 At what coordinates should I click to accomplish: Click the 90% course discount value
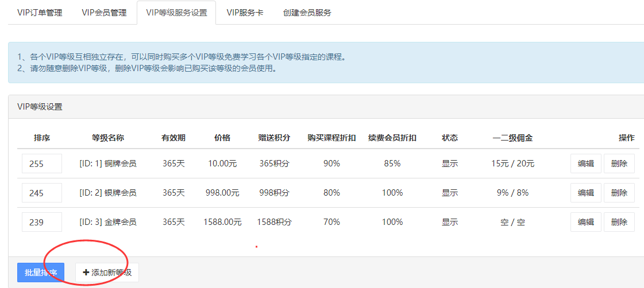pyautogui.click(x=331, y=164)
